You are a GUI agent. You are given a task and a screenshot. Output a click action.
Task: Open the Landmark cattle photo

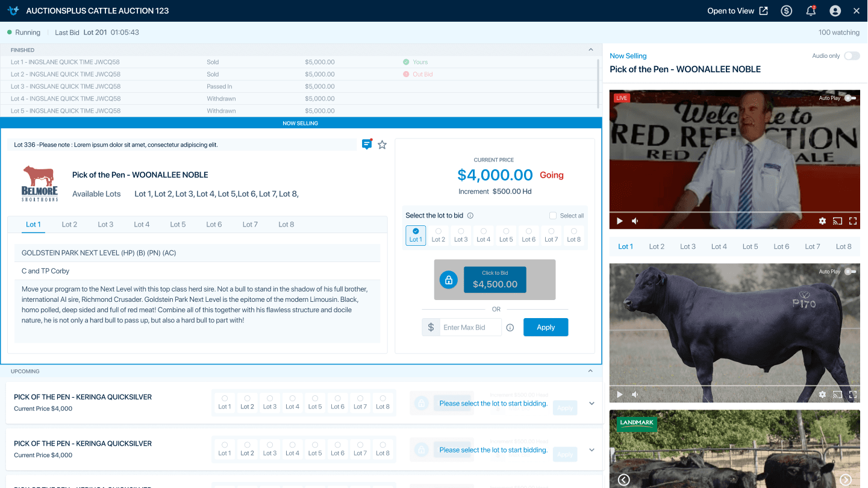coord(735,449)
